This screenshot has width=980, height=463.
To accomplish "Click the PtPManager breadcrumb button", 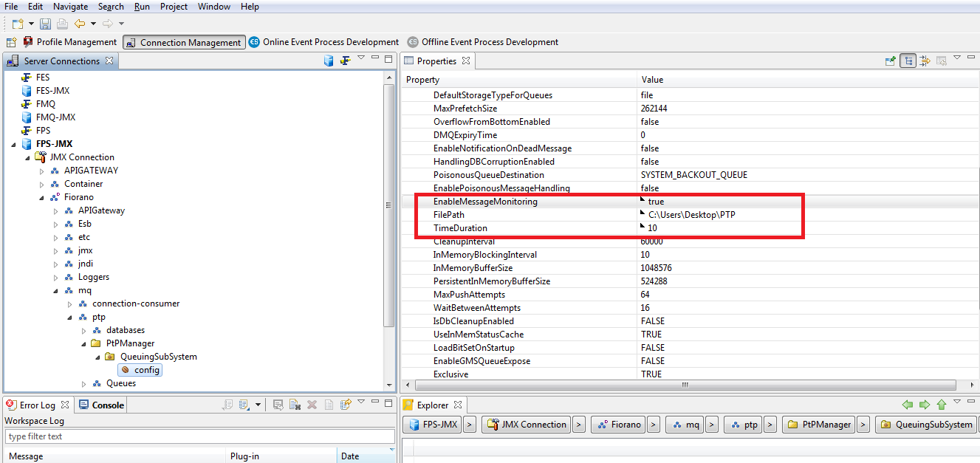I will tap(819, 425).
